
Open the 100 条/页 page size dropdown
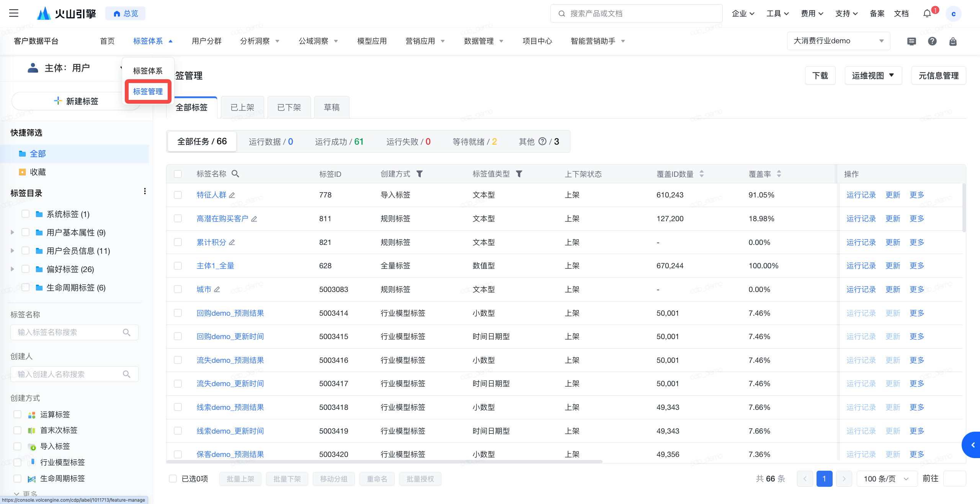point(887,479)
